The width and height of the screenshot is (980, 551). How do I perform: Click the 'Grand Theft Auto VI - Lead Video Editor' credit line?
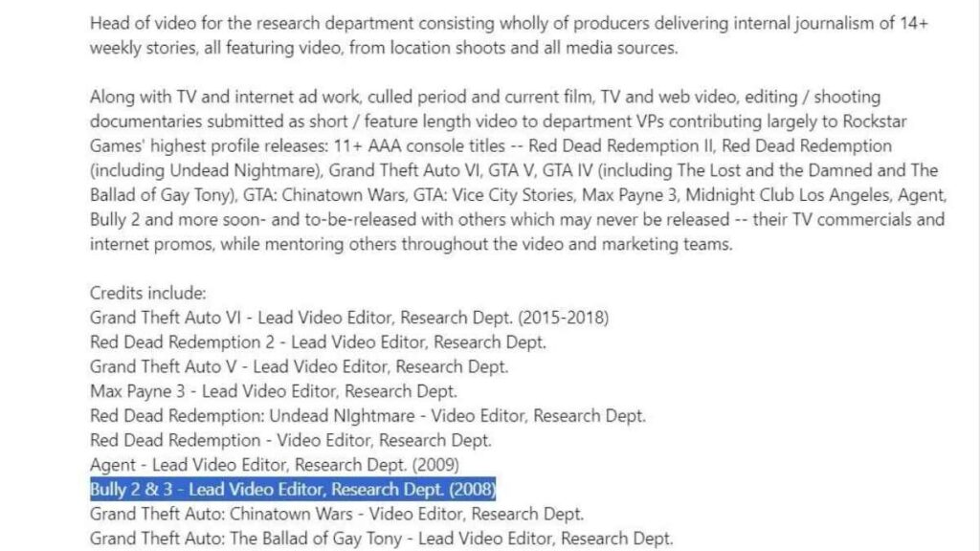(349, 318)
